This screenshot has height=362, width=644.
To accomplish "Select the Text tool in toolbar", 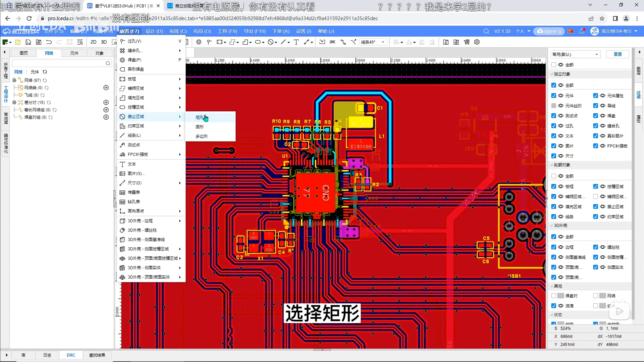I will 296,42.
